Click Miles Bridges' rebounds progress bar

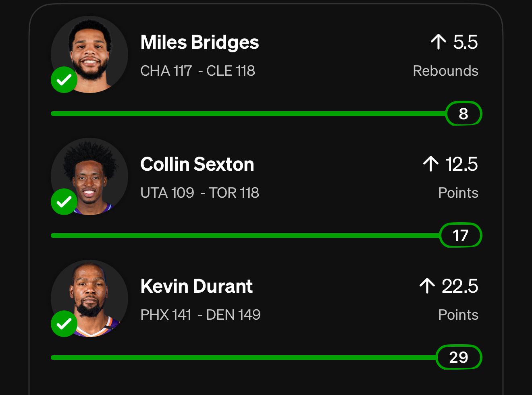tap(248, 114)
